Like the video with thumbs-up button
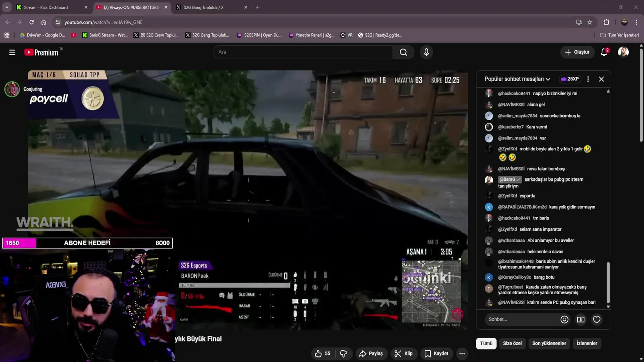The height and width of the screenshot is (362, 644). point(323,354)
